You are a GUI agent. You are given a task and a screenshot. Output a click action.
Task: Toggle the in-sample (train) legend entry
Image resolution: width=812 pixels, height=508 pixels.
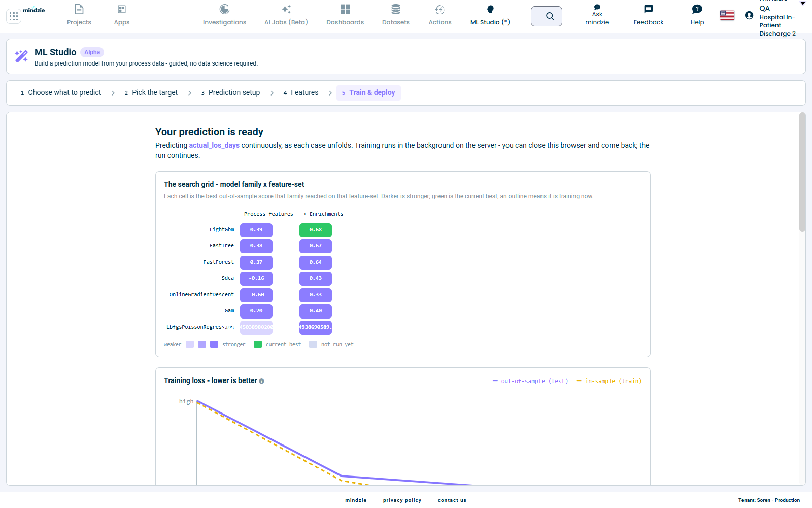609,381
